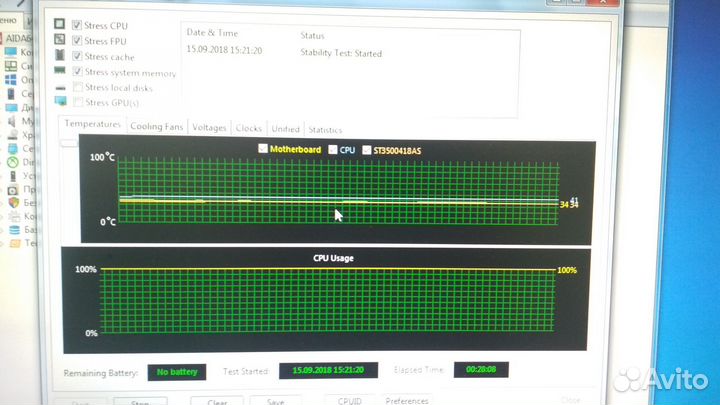Switch to the Temperatures tab
Image resolution: width=720 pixels, height=405 pixels.
pos(92,124)
